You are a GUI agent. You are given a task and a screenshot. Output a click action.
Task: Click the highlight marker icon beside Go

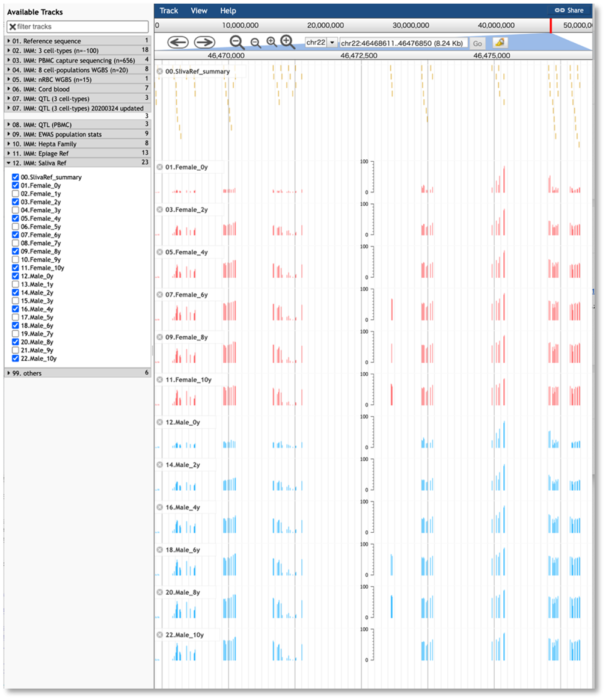coord(499,43)
